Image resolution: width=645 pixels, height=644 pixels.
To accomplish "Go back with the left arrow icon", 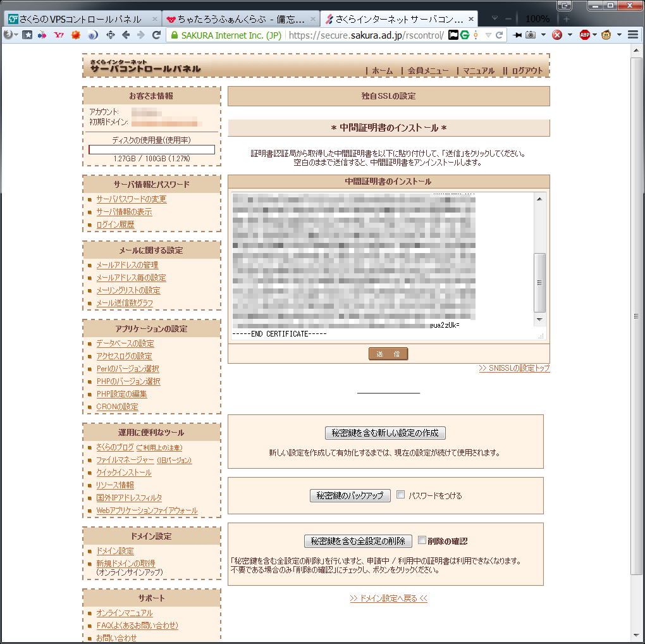I will [126, 35].
